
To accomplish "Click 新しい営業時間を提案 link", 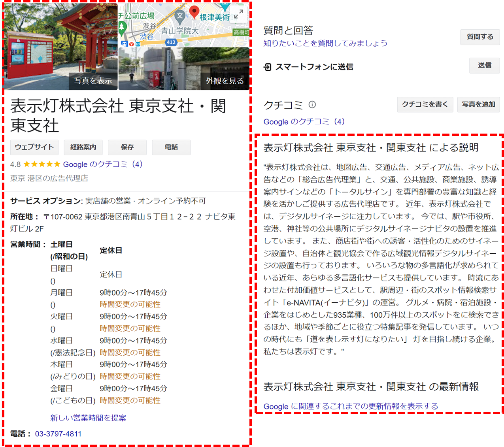I will point(88,418).
